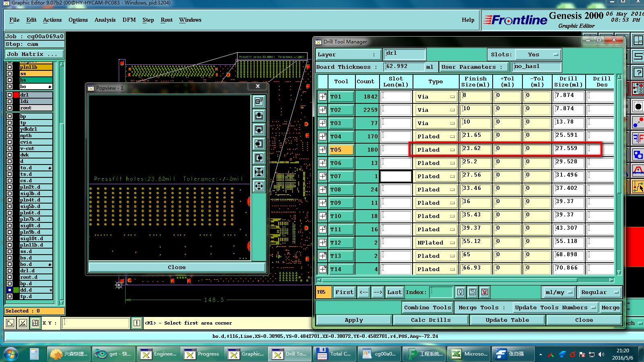
Task: Click the pan down icon in Popview
Action: click(x=259, y=130)
